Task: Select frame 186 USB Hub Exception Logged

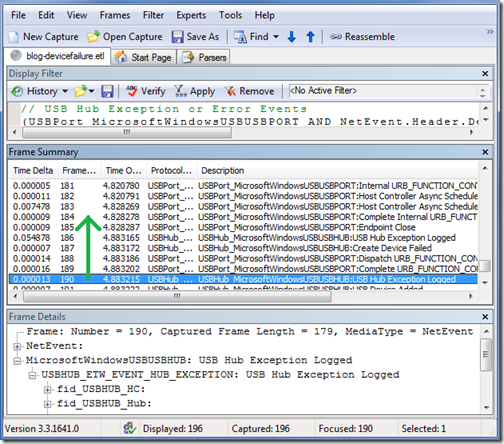Action: tap(243, 238)
